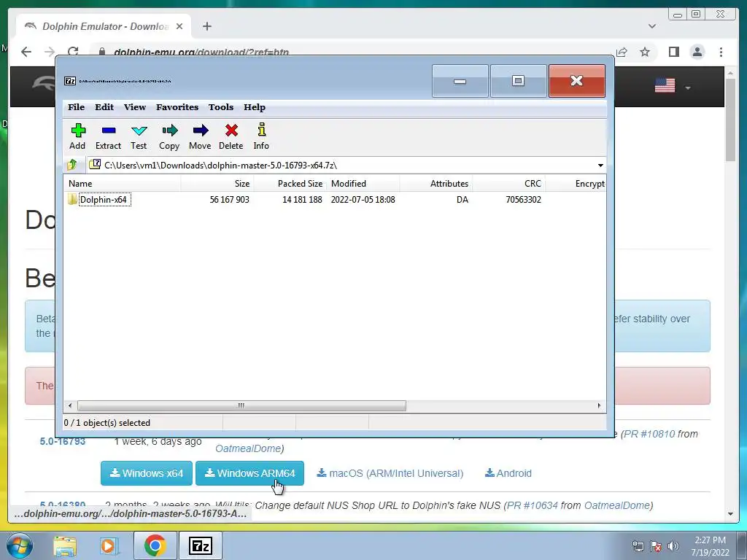747x560 pixels.
Task: Click the share page icon in Chrome
Action: [622, 52]
